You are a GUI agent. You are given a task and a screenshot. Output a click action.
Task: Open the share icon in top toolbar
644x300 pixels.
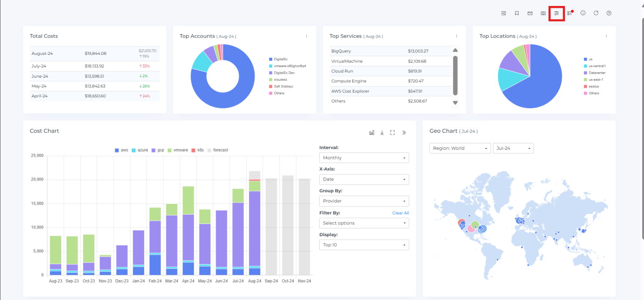tap(503, 13)
